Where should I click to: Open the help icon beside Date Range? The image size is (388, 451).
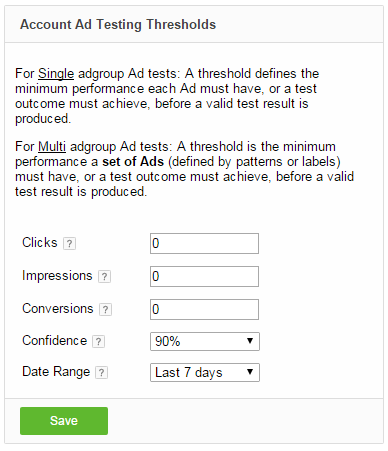pyautogui.click(x=101, y=373)
